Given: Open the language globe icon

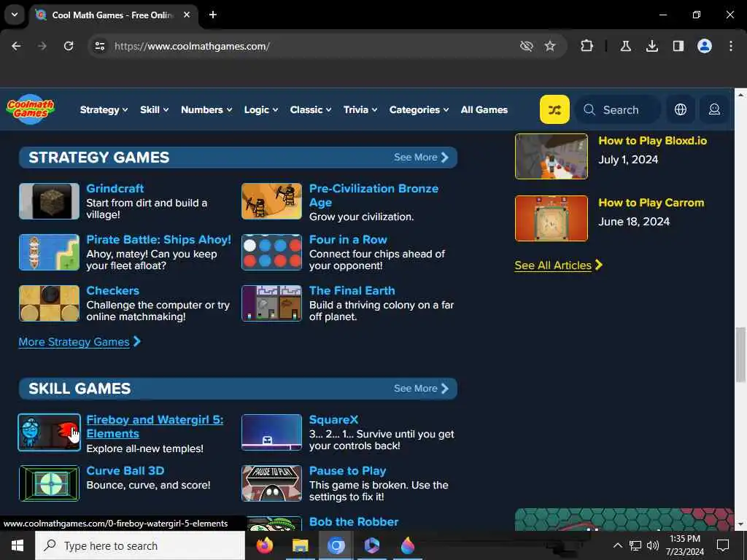Looking at the screenshot, I should pos(681,109).
